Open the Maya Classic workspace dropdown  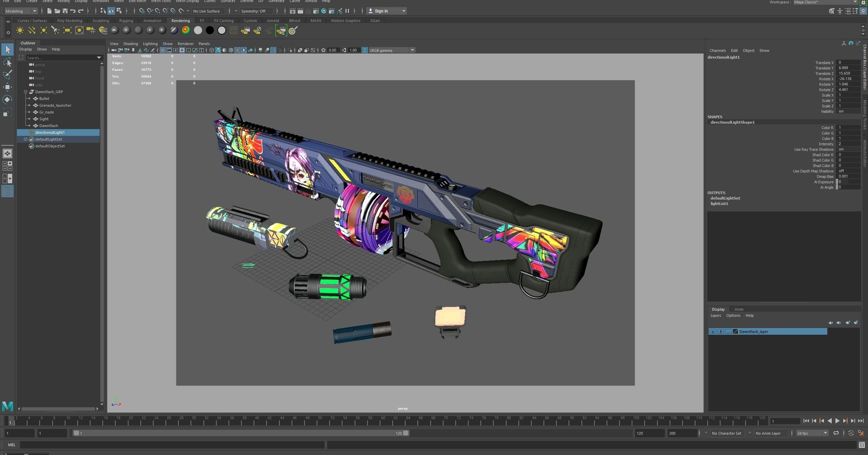pos(825,2)
